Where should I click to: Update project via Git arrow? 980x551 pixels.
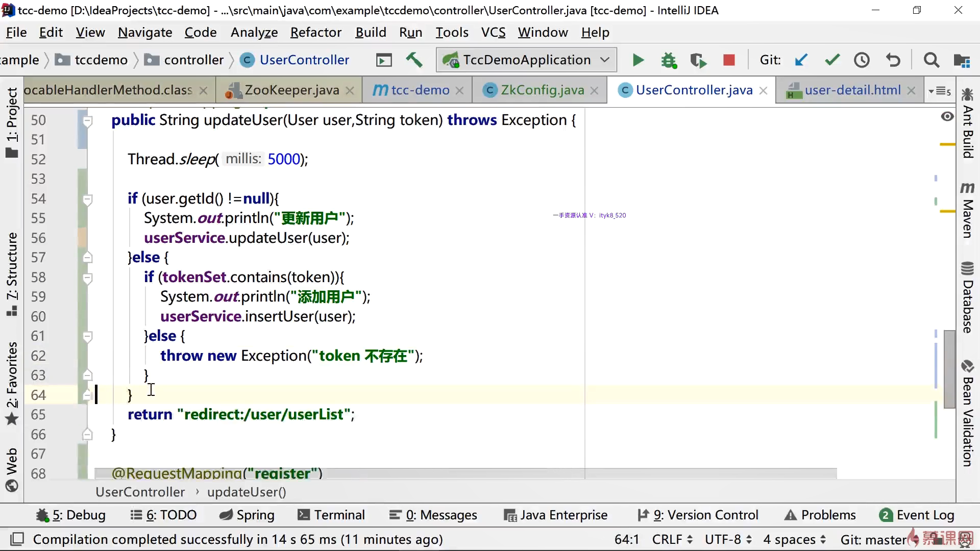(x=801, y=60)
